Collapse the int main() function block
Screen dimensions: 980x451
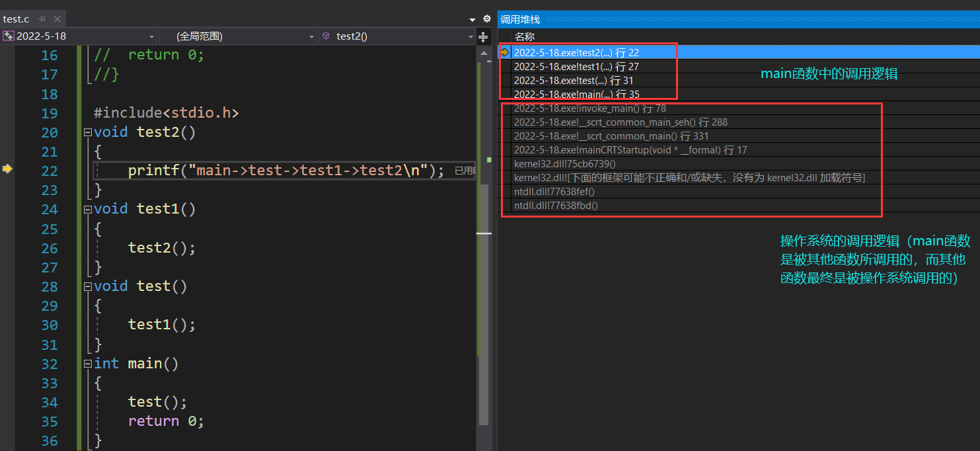click(x=88, y=364)
